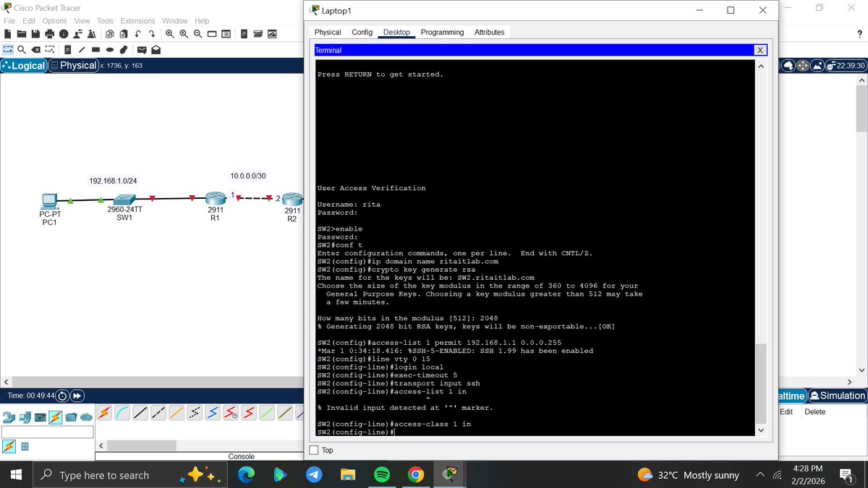Click inside the device search field
The width and height of the screenshot is (868, 488).
pos(47,432)
